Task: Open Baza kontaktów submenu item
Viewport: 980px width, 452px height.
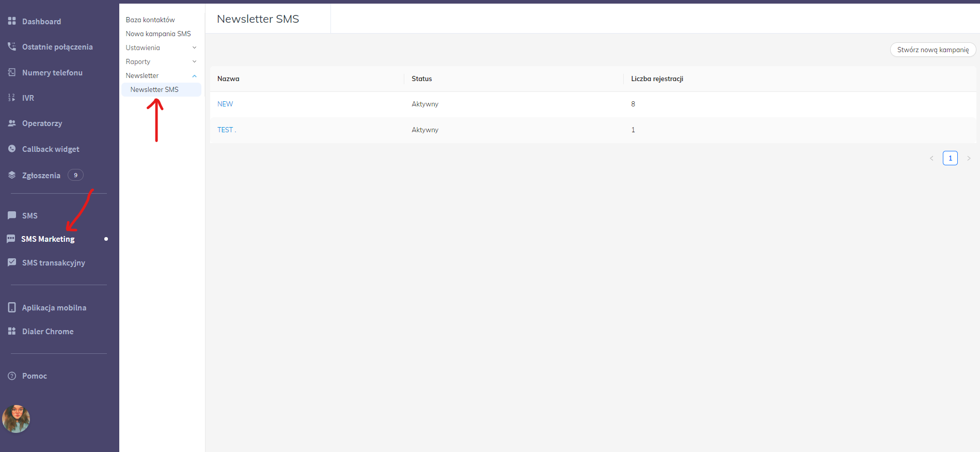Action: point(150,20)
